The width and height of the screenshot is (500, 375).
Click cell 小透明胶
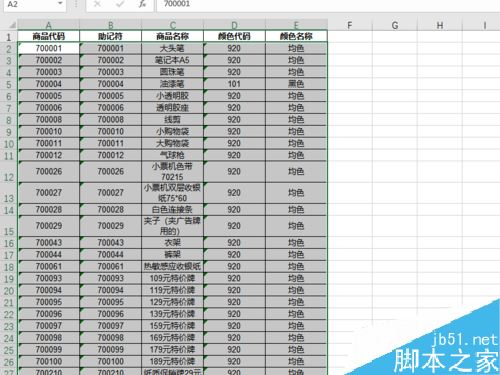click(x=173, y=96)
